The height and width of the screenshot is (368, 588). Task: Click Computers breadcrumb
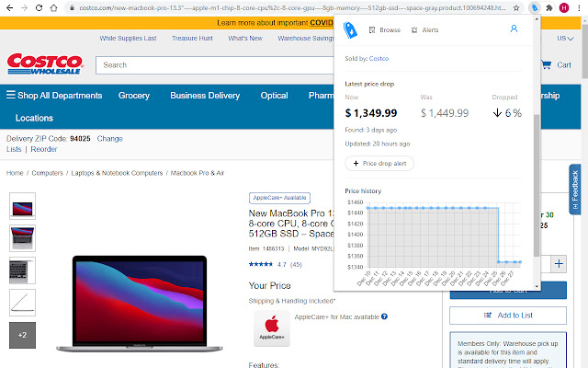47,173
